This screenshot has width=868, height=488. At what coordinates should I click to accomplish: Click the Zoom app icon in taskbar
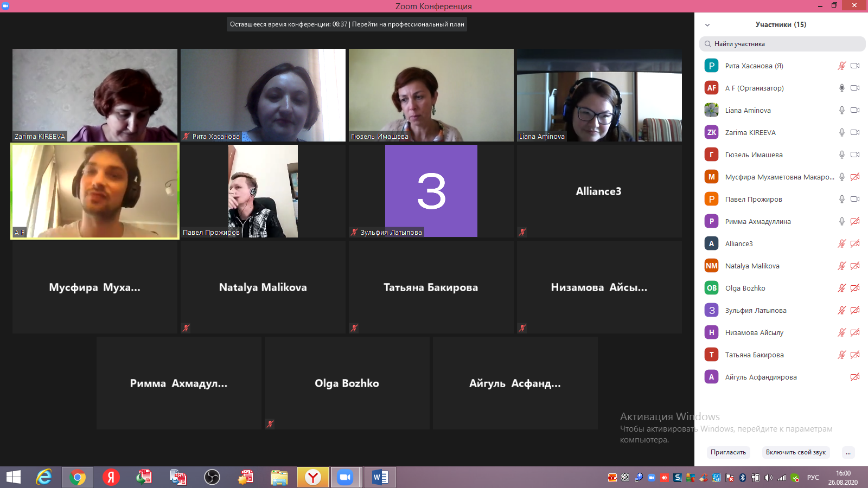(x=345, y=477)
